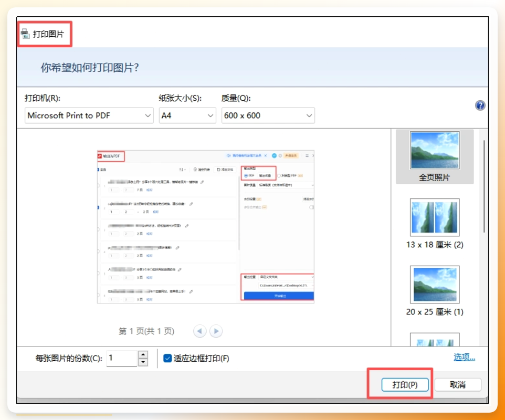This screenshot has height=420, width=505.
Task: Click the copies per picture input field
Action: click(122, 358)
